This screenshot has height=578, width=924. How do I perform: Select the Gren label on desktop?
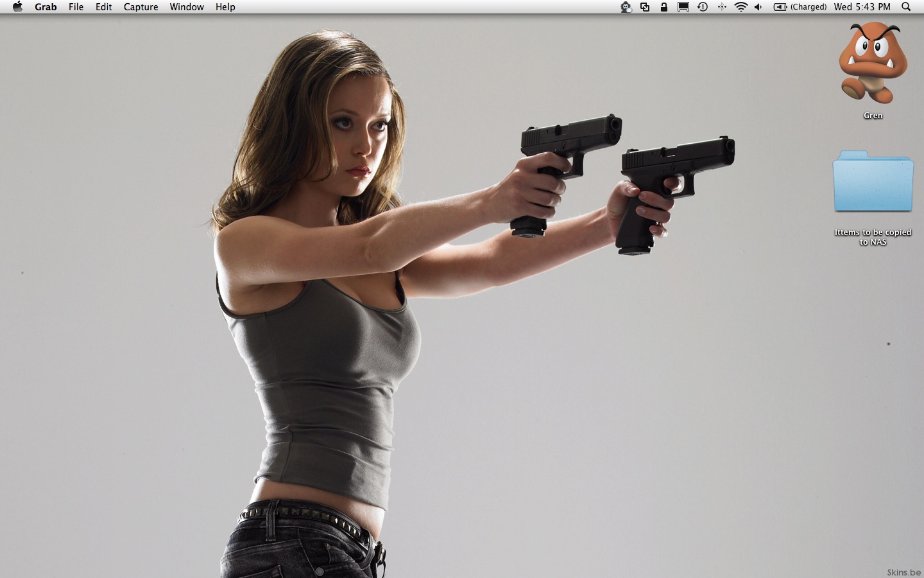(873, 116)
